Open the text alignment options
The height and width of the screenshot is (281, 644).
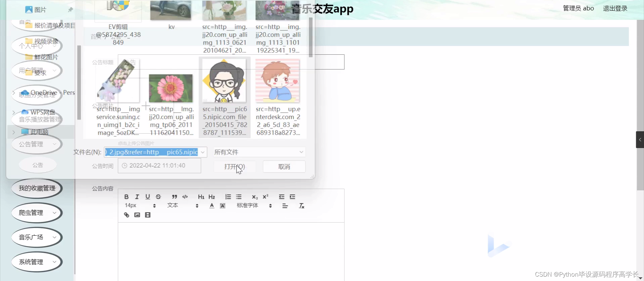pyautogui.click(x=285, y=206)
